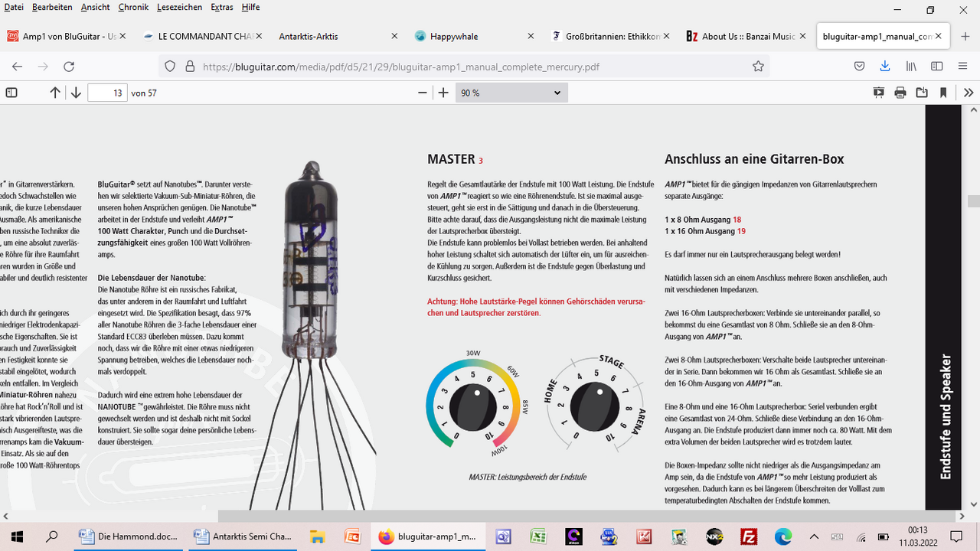The width and height of the screenshot is (980, 551).
Task: Toggle the PDF sidebar panel
Action: (x=11, y=93)
